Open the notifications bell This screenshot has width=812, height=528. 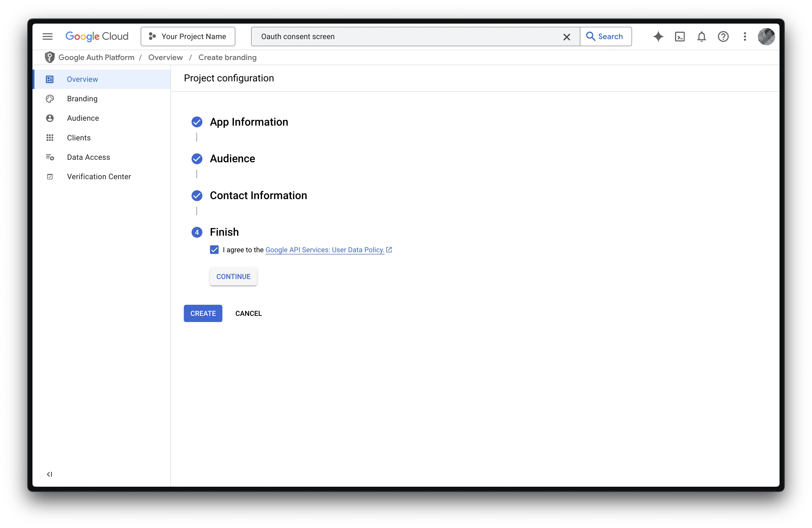click(701, 36)
